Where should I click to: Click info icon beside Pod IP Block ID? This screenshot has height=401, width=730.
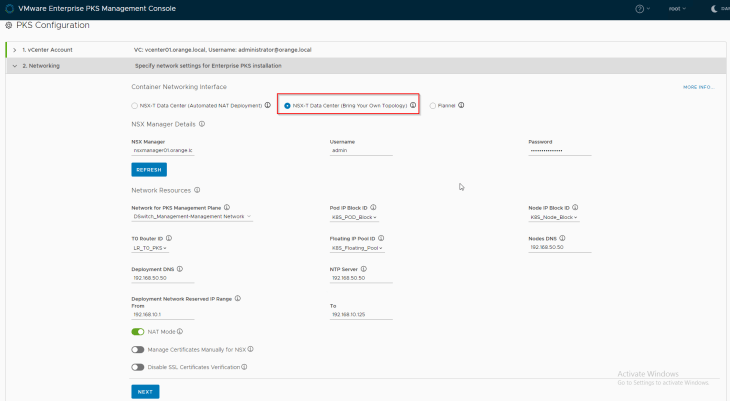click(x=372, y=208)
